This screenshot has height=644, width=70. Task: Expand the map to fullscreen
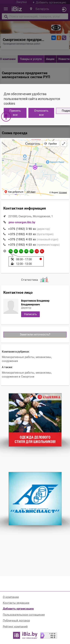(63, 144)
